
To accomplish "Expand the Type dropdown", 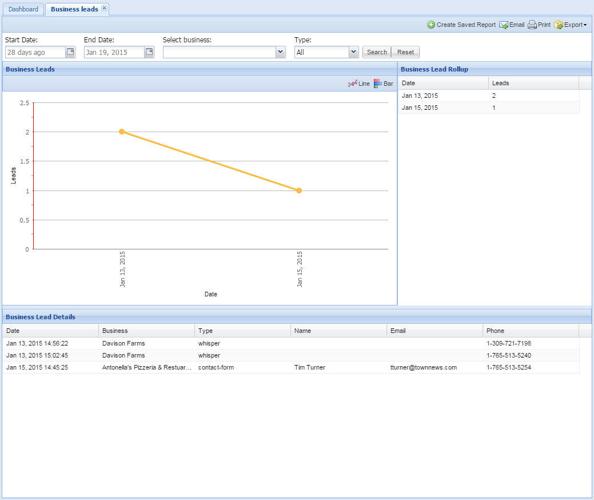I will [x=353, y=52].
